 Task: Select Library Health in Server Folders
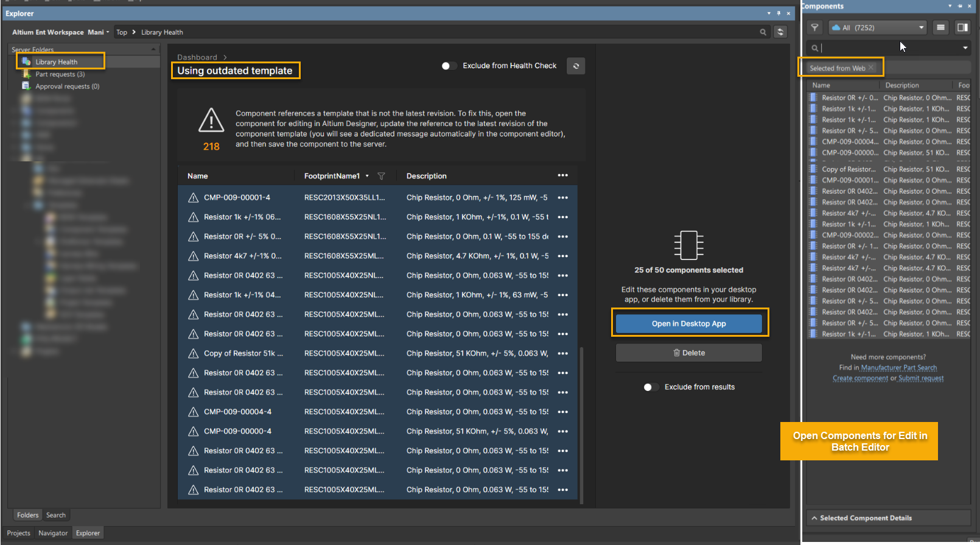tap(56, 62)
